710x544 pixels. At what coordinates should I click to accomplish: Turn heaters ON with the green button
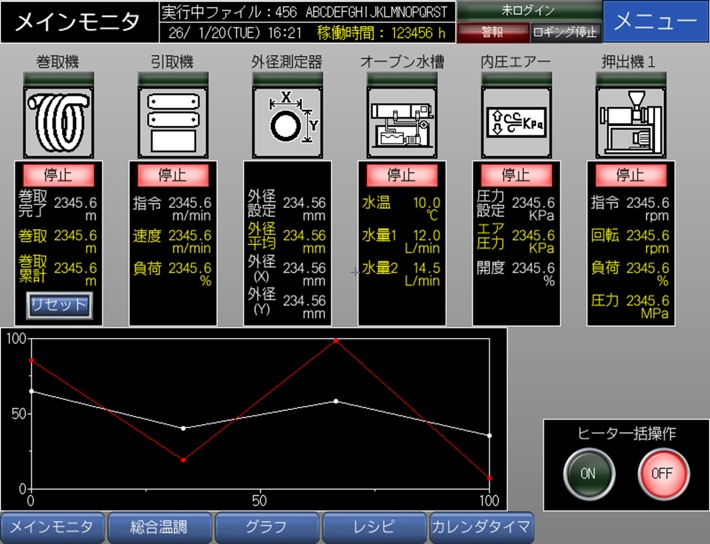pyautogui.click(x=589, y=474)
